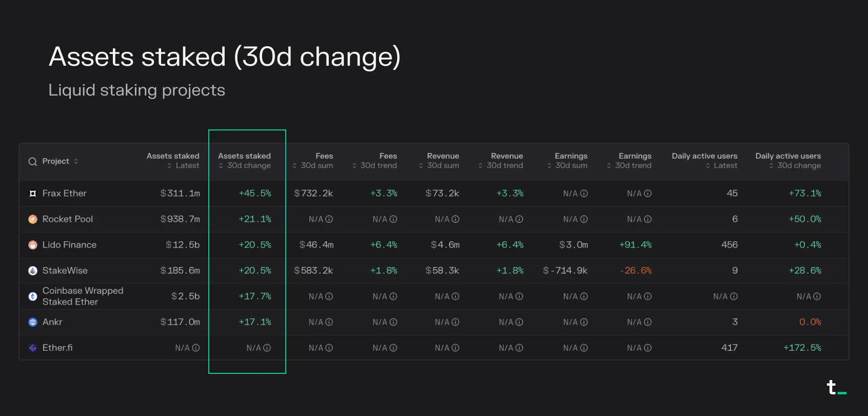Screen dimensions: 868x416
Task: Click the Lido Finance project logo
Action: [x=33, y=245]
